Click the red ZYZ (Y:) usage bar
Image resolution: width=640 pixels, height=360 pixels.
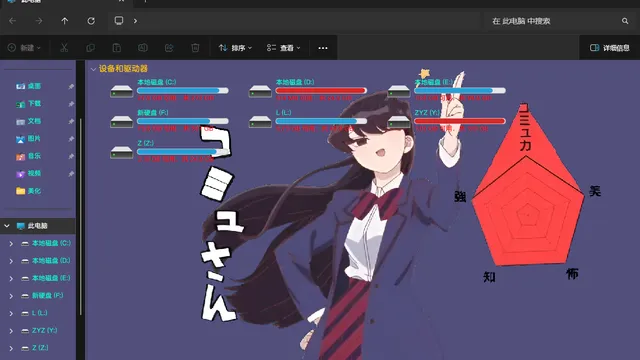pyautogui.click(x=460, y=121)
